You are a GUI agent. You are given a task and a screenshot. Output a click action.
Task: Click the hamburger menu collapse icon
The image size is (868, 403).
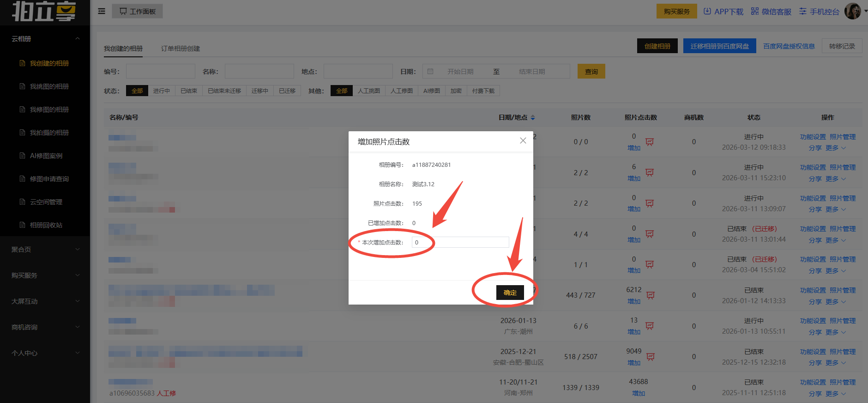click(102, 11)
